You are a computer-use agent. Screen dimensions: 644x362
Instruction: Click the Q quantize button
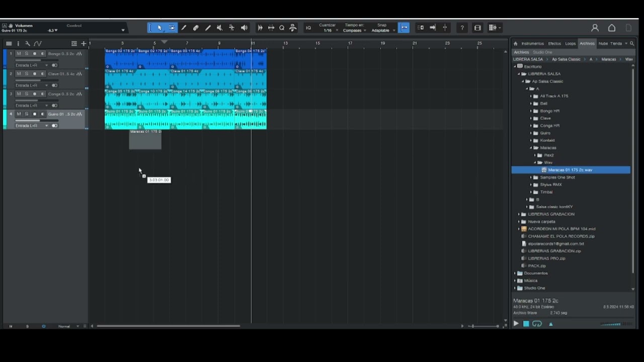pyautogui.click(x=282, y=28)
